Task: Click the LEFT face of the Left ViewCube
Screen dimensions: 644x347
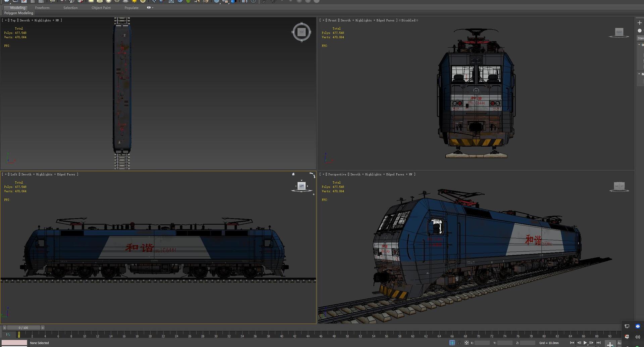Action: (301, 186)
